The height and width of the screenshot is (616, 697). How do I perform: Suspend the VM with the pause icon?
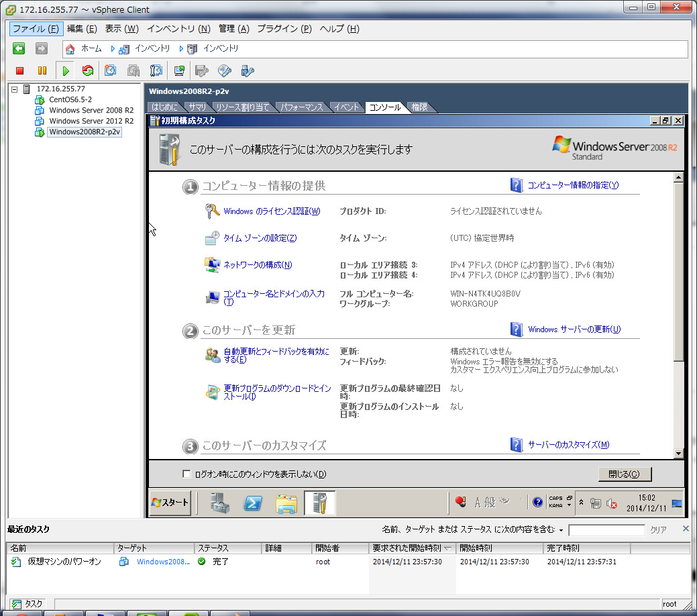42,70
